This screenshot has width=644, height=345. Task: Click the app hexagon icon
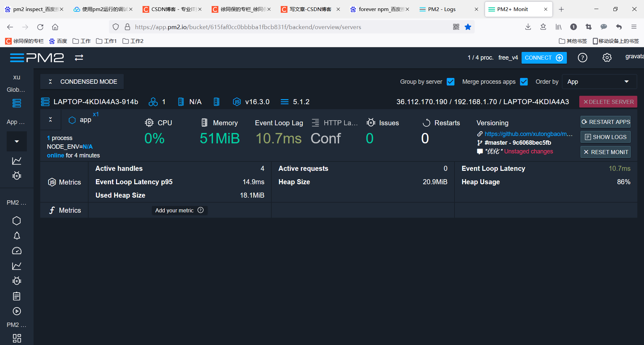coord(72,120)
